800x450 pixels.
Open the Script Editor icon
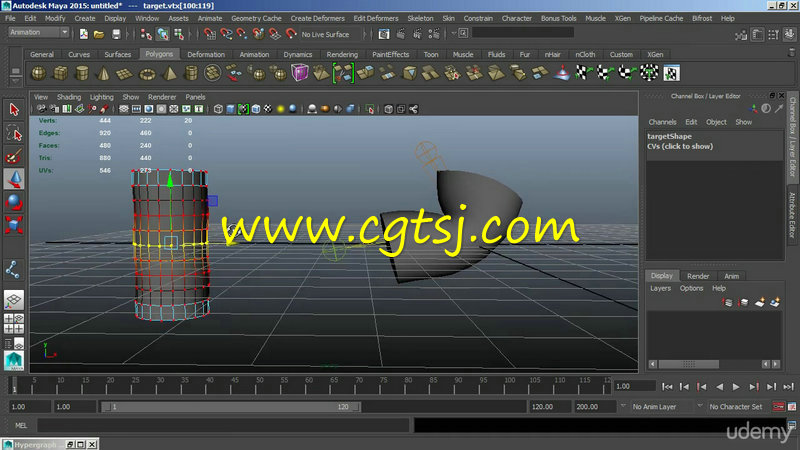click(x=792, y=425)
